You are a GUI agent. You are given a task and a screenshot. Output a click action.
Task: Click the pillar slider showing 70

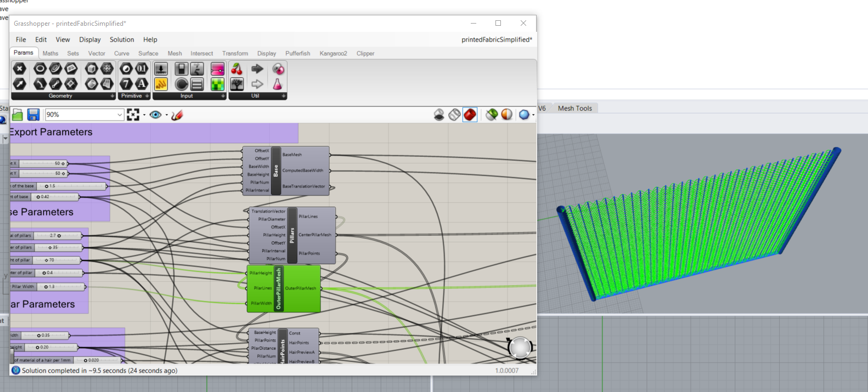tap(57, 260)
